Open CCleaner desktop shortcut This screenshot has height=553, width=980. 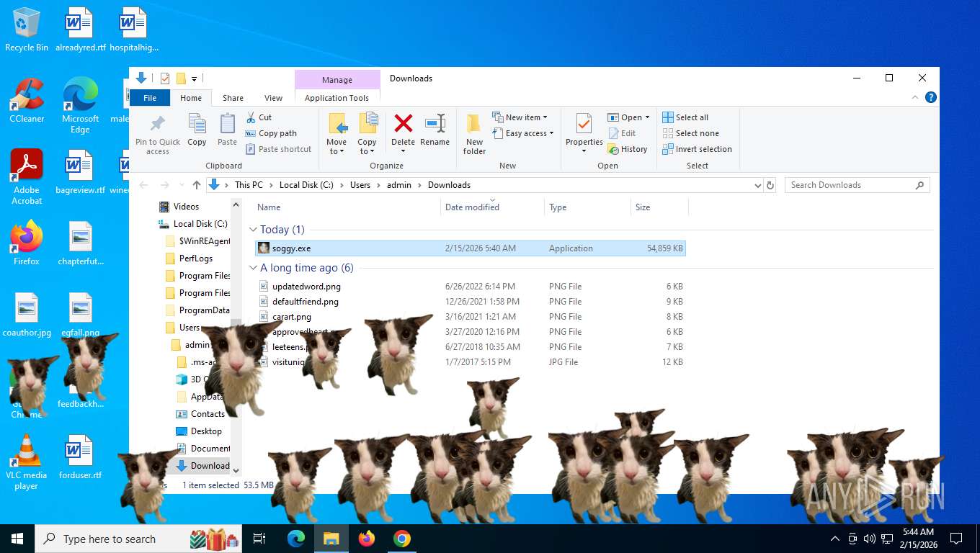pos(27,100)
